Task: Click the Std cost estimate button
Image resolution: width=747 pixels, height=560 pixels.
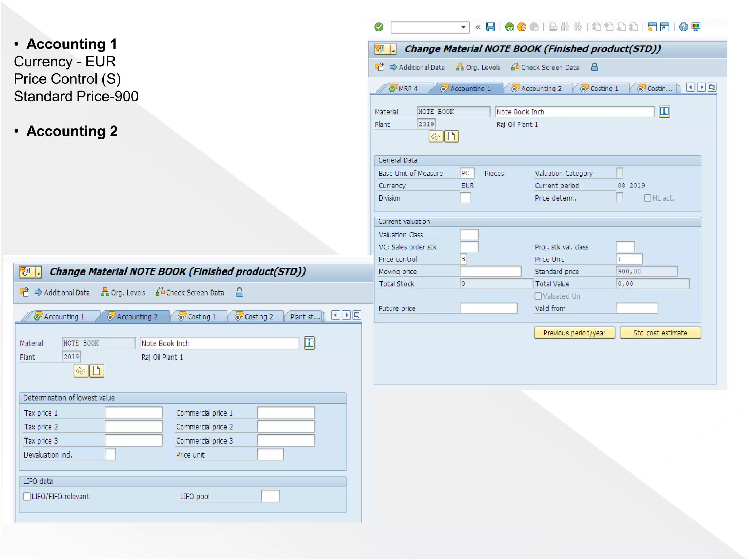Action: pyautogui.click(x=660, y=333)
